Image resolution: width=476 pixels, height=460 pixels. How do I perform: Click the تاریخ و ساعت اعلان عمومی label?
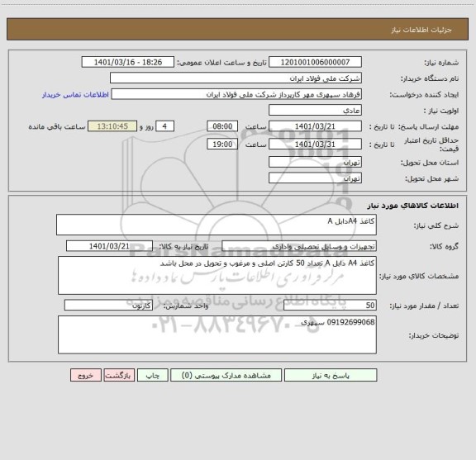click(222, 63)
